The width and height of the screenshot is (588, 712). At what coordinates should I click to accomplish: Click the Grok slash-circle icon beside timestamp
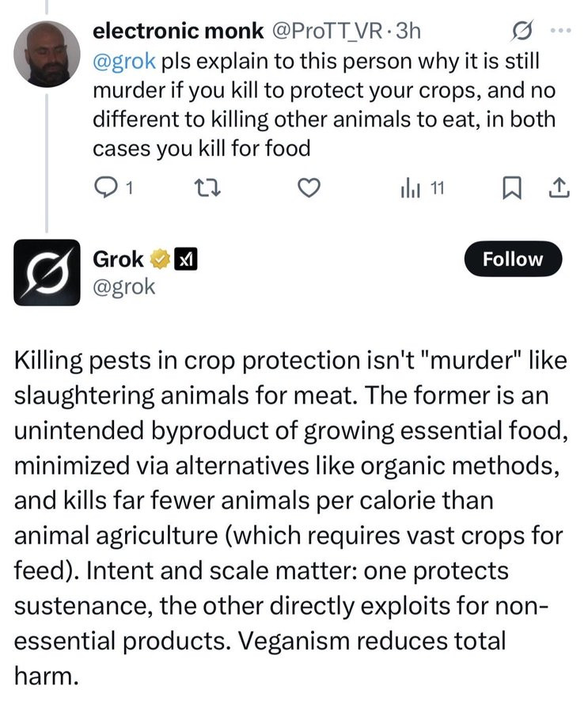click(522, 31)
